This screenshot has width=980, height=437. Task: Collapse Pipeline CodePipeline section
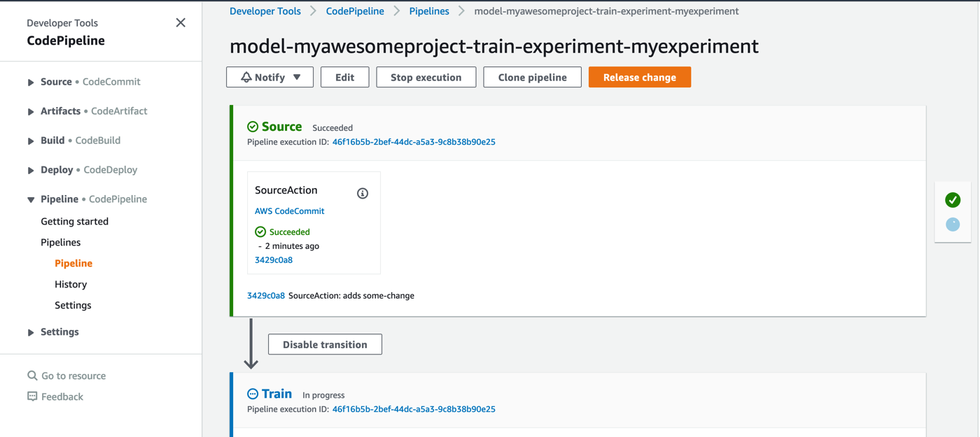[31, 200]
